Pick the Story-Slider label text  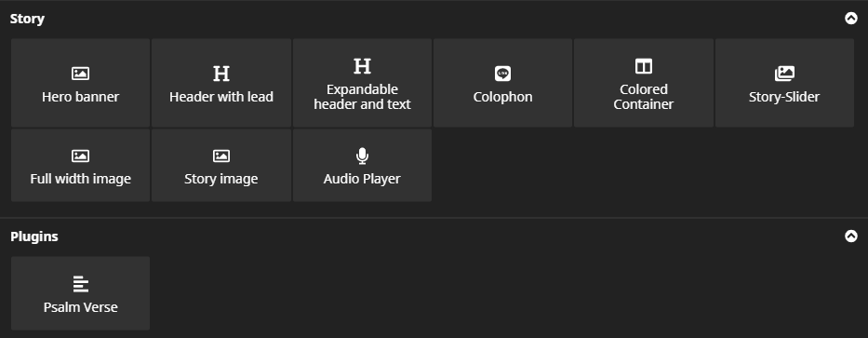point(784,97)
